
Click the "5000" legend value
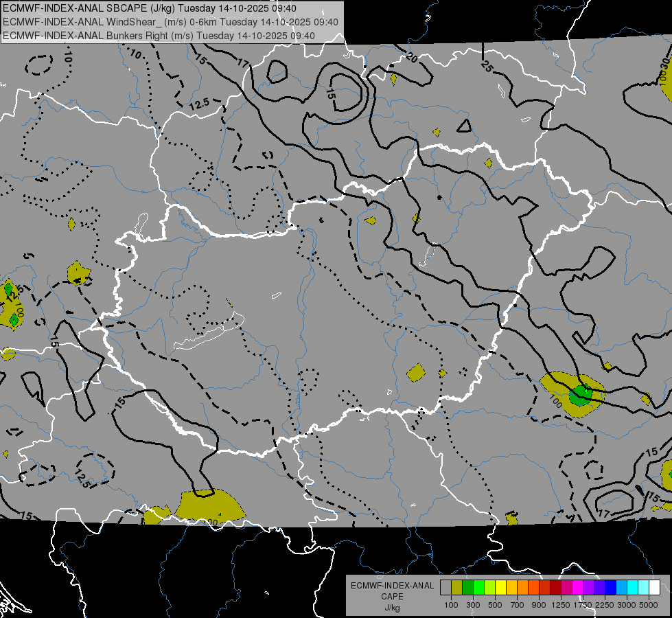click(x=649, y=605)
